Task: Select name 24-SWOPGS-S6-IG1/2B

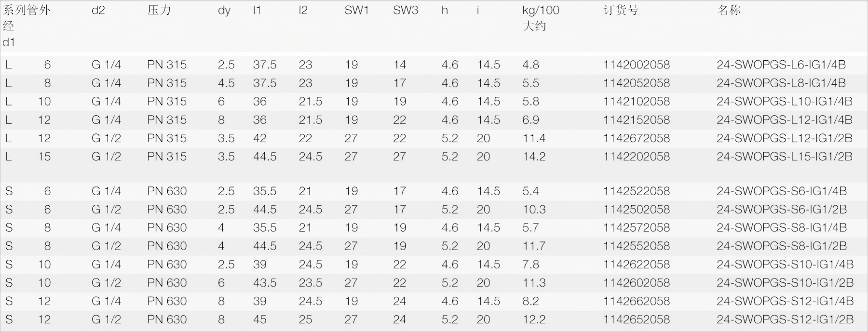Action: point(781,209)
